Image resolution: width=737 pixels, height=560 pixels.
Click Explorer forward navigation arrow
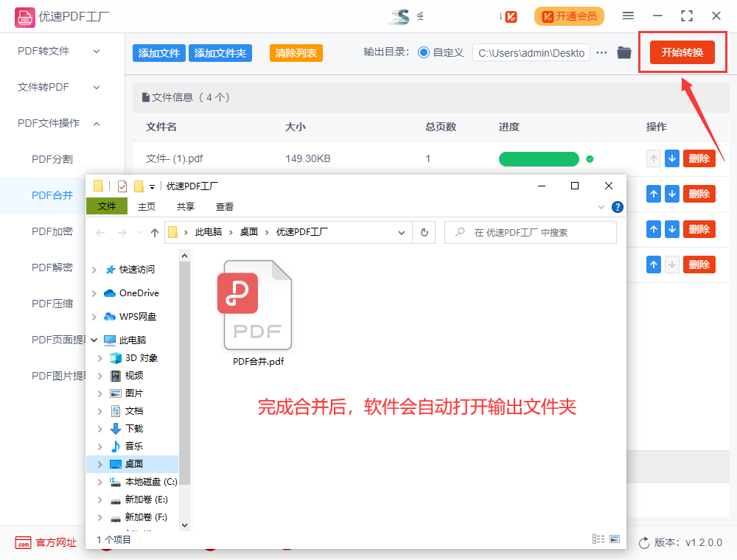coord(122,233)
